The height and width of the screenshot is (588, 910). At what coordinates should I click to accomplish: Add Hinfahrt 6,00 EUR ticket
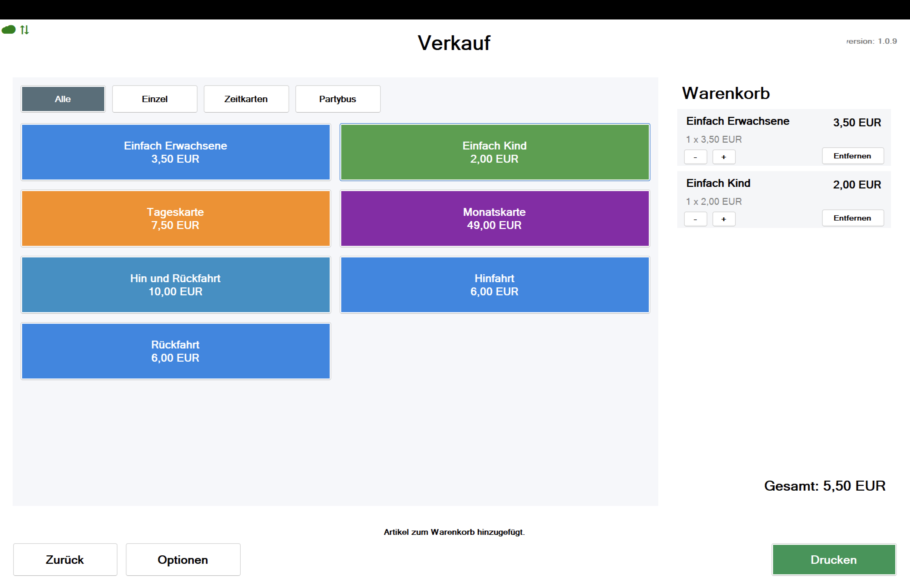(x=494, y=285)
